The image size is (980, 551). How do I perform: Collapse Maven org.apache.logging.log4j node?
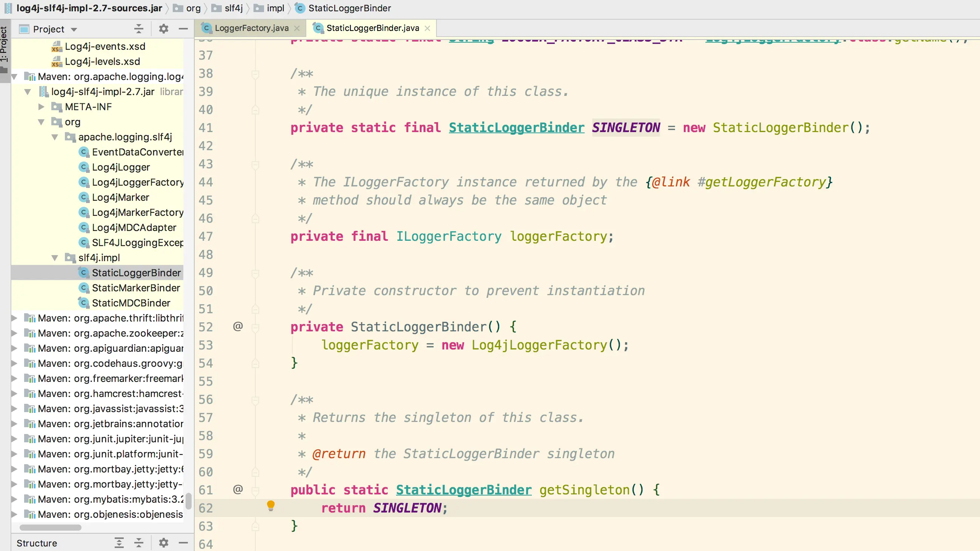tap(15, 77)
